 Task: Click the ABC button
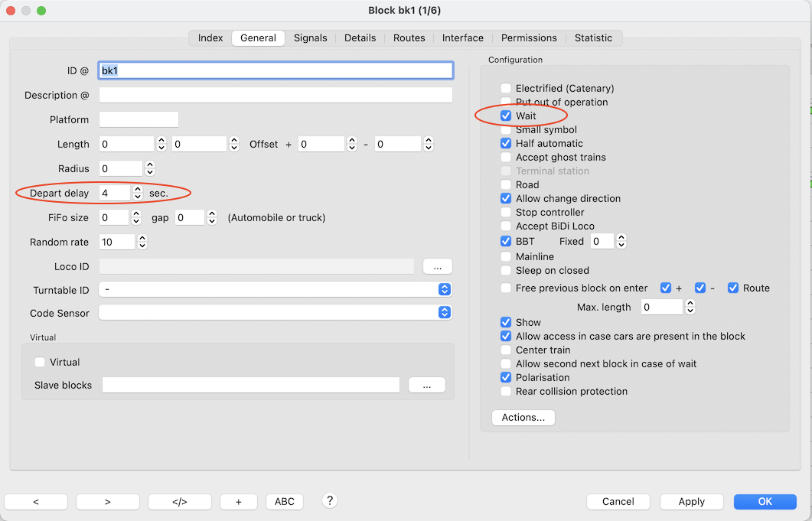click(x=284, y=502)
